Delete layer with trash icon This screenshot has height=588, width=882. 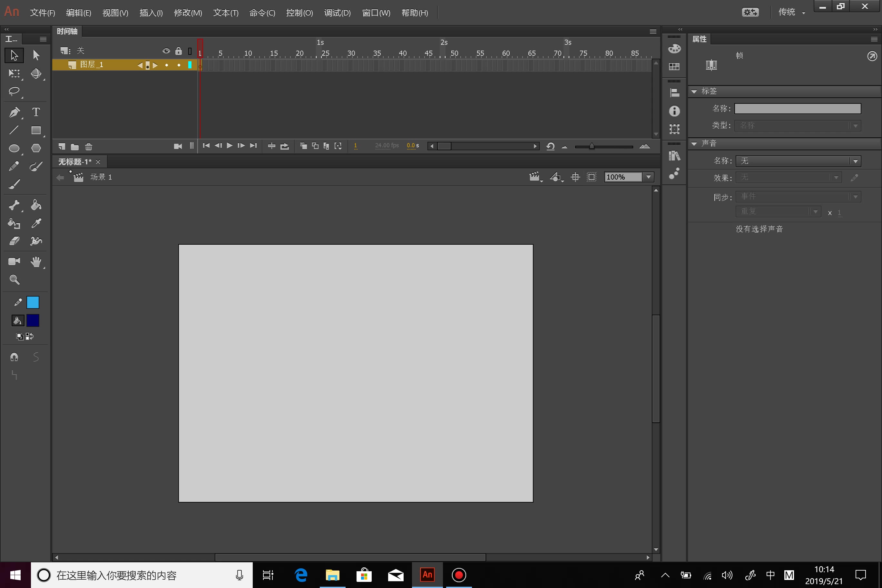point(89,147)
